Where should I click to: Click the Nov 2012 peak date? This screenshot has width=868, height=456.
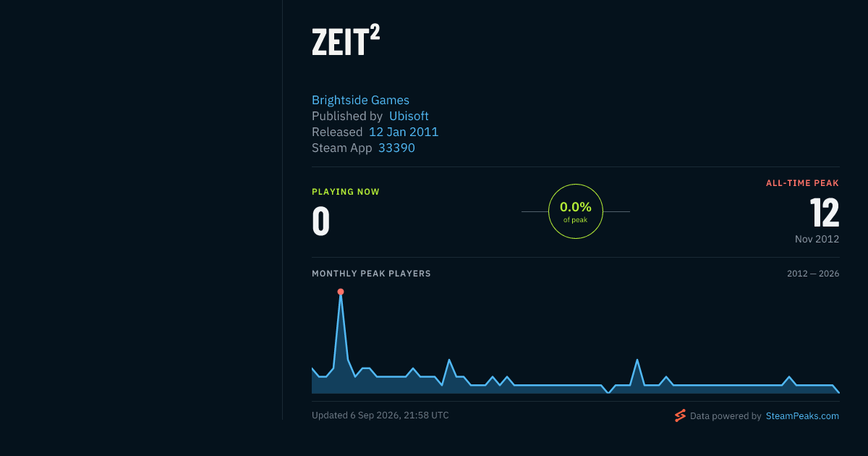click(817, 239)
